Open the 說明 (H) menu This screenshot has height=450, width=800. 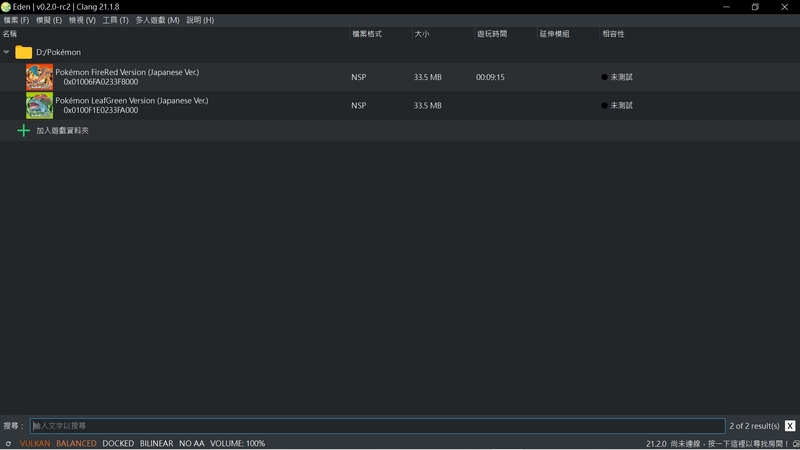click(200, 20)
